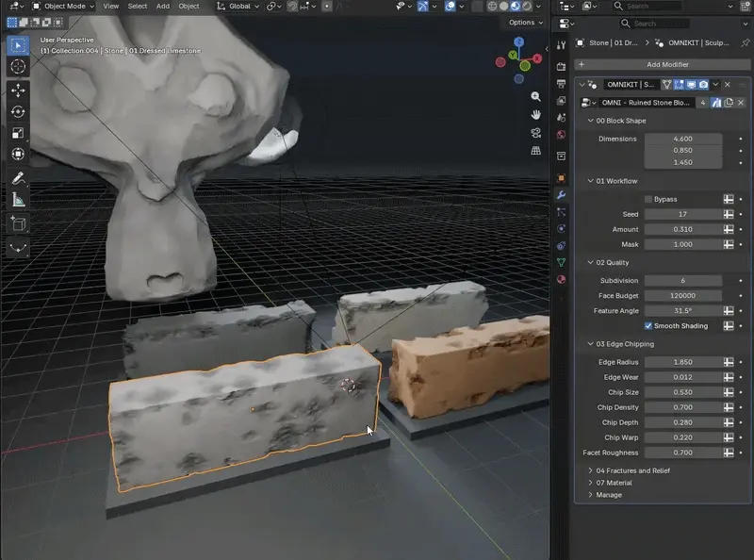Duplicate the OMNI node group
Image resolution: width=754 pixels, height=560 pixels.
point(729,103)
